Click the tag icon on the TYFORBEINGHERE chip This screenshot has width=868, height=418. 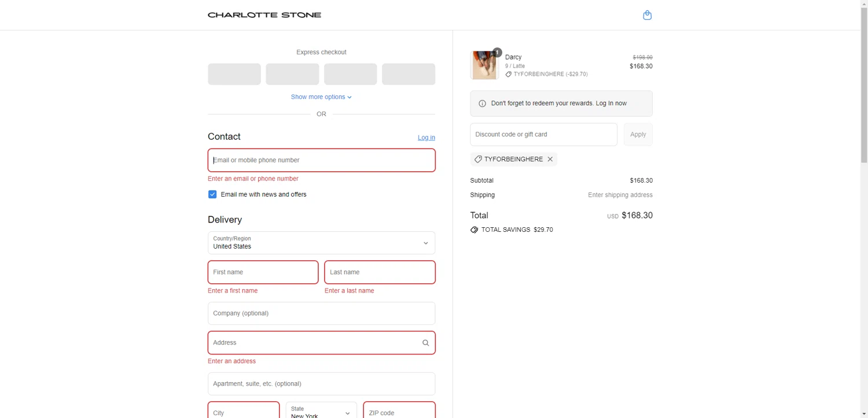pos(478,159)
